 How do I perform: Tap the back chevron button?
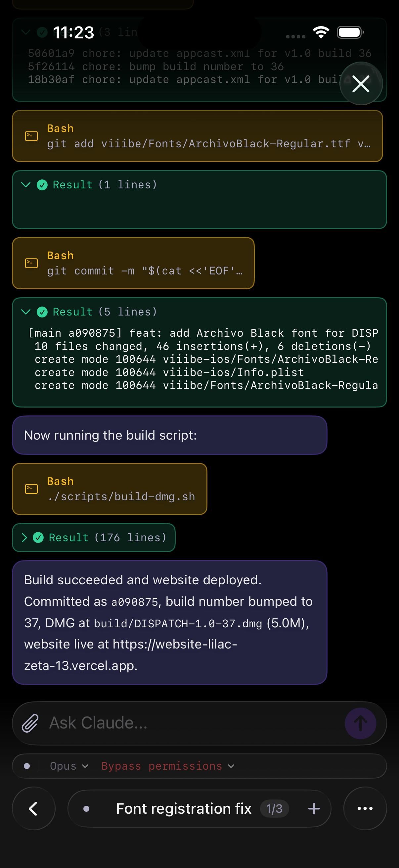coord(33,808)
